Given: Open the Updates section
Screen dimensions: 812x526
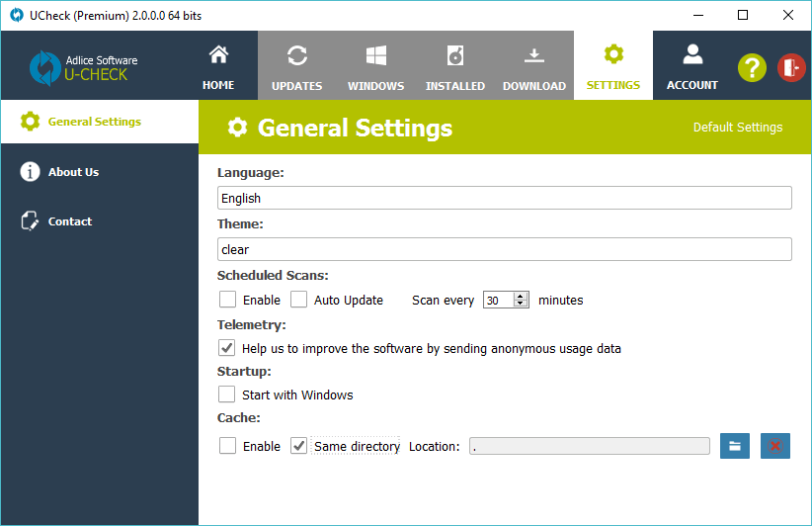Looking at the screenshot, I should pos(296,65).
